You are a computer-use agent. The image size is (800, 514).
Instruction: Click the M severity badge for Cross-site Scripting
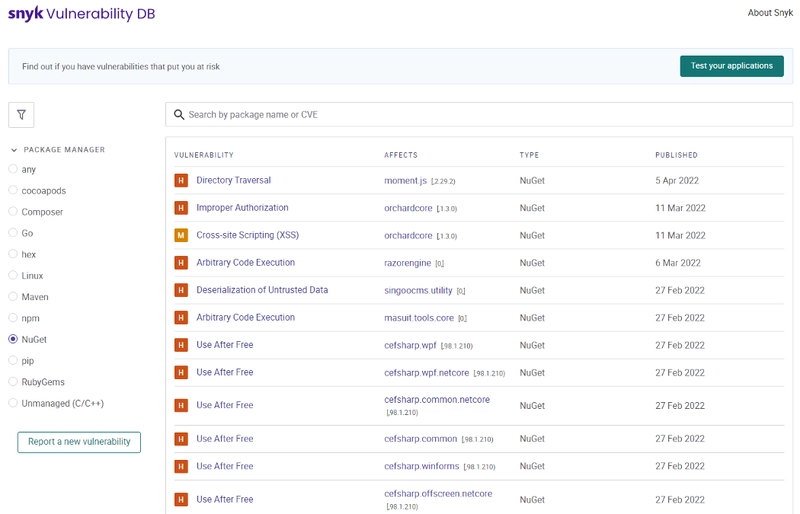coord(181,235)
